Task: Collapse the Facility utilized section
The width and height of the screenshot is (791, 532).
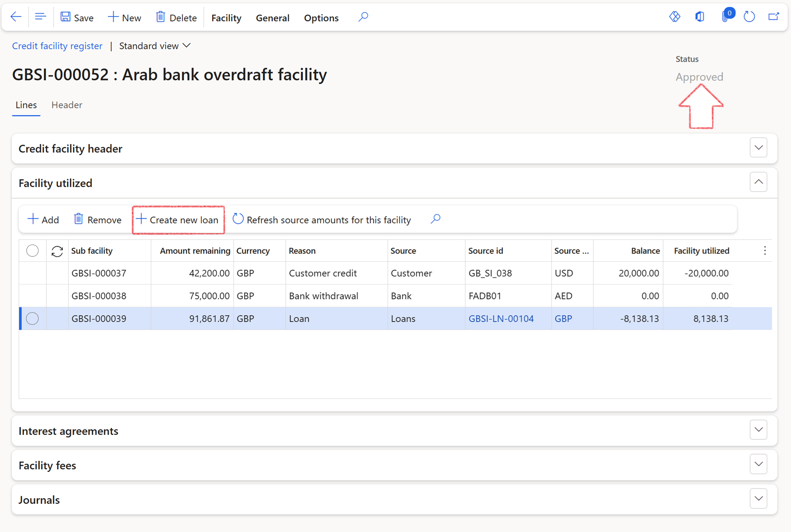Action: [758, 182]
